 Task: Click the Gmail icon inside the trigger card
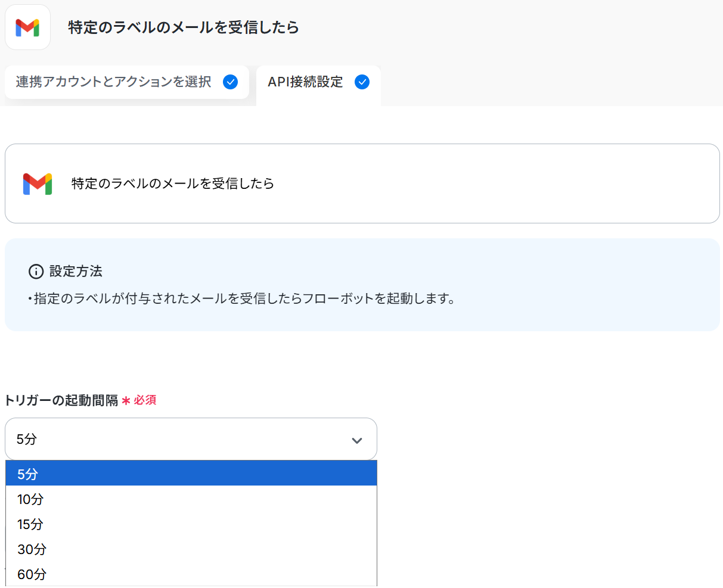tap(38, 183)
